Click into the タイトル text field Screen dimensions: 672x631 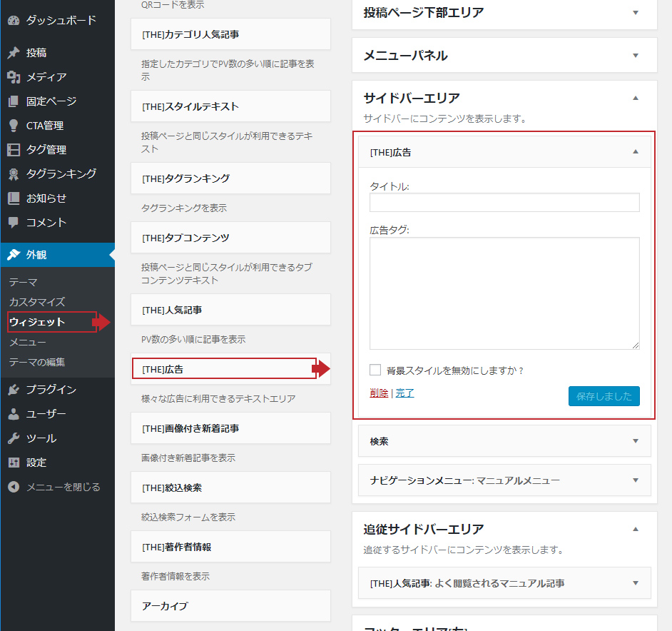point(504,203)
